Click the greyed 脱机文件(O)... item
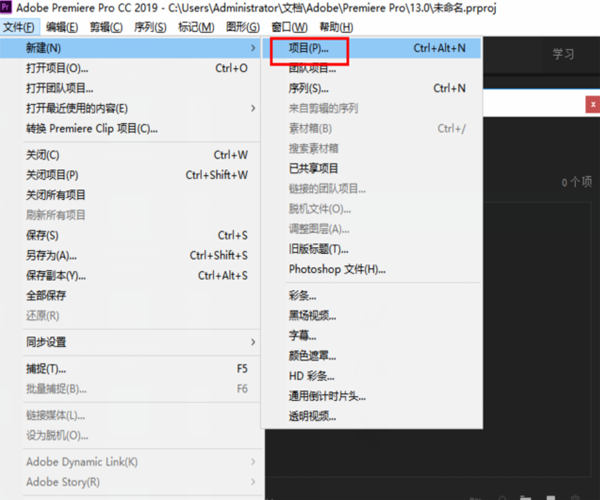The width and height of the screenshot is (600, 500). [x=372, y=209]
